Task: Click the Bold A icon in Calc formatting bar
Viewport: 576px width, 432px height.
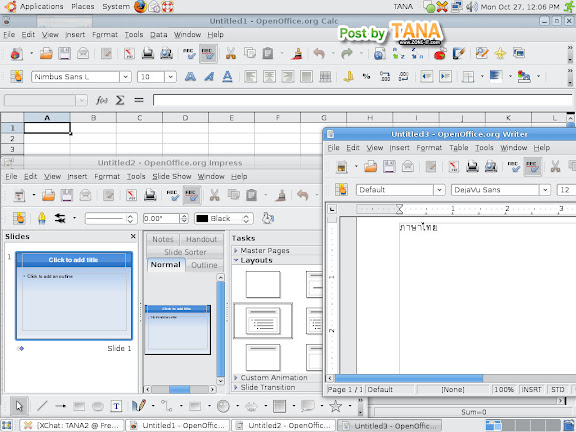Action: coord(190,77)
